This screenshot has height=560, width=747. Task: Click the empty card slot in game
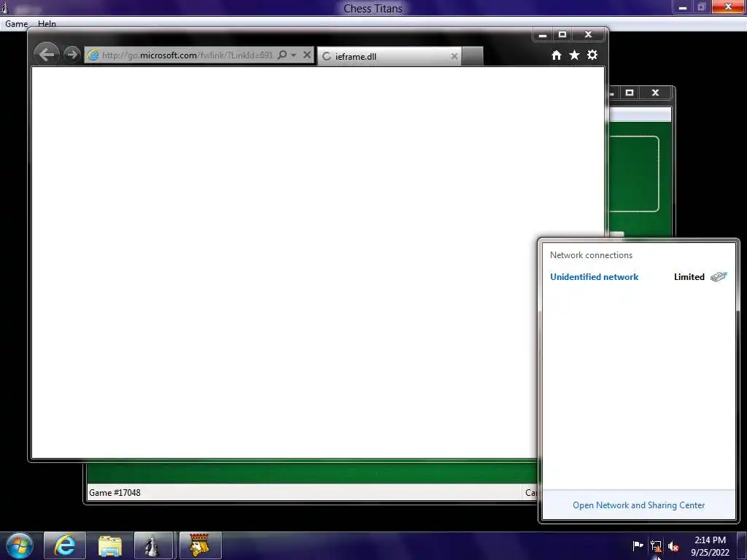point(635,174)
